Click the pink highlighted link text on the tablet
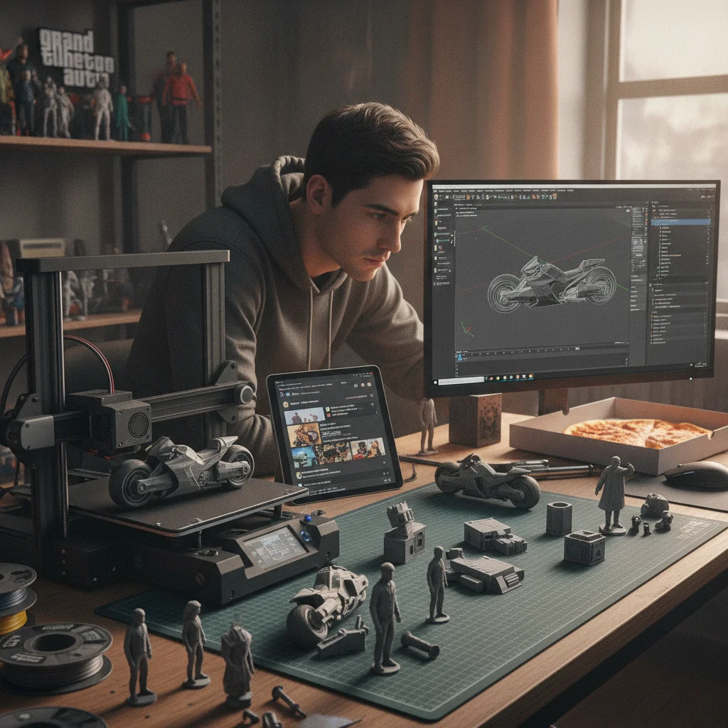 tap(356, 397)
